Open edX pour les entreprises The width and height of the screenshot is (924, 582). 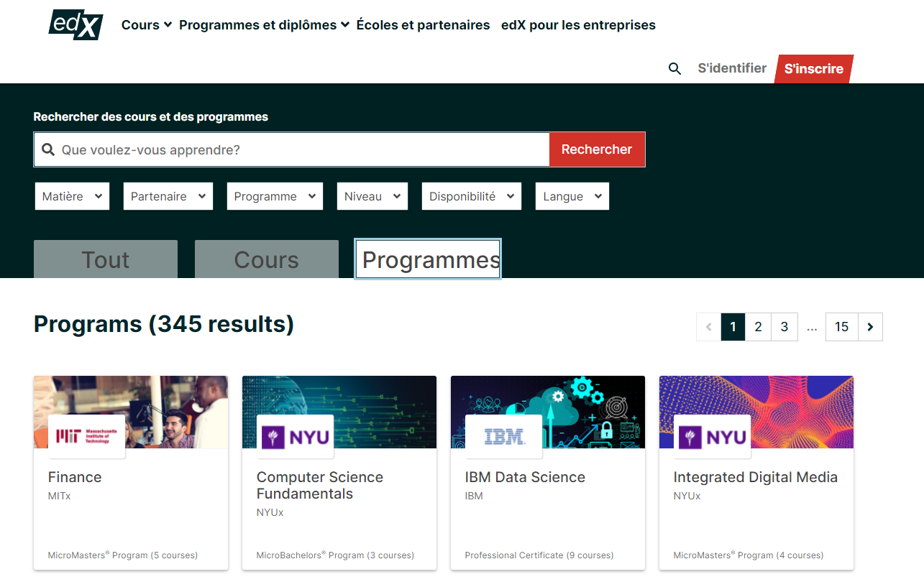tap(578, 25)
